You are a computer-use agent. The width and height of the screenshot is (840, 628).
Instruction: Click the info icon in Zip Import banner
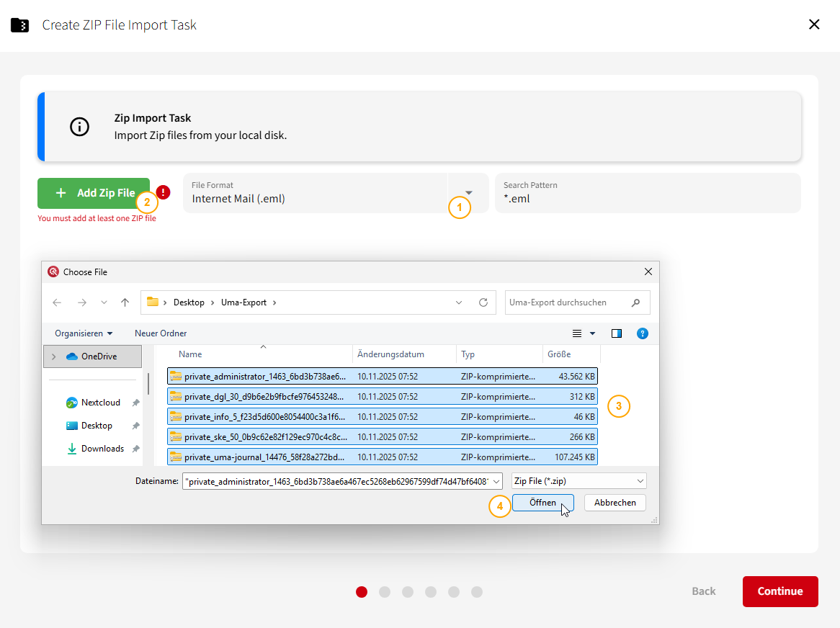[79, 127]
